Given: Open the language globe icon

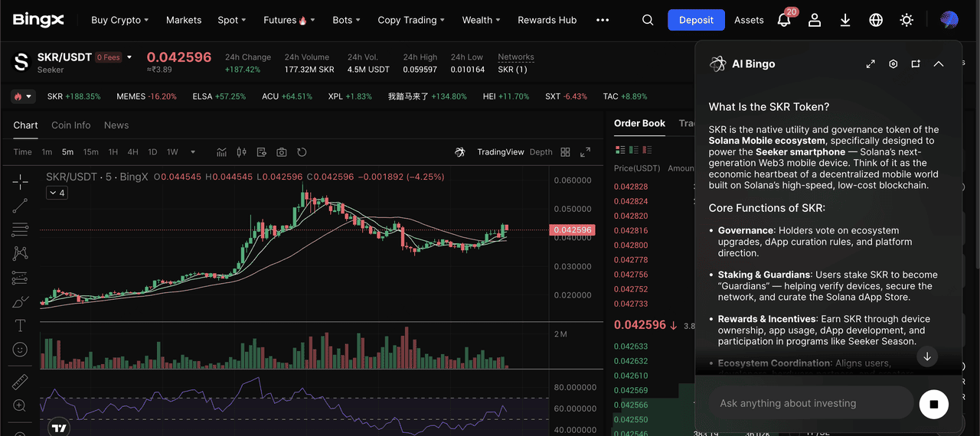Looking at the screenshot, I should pyautogui.click(x=876, y=21).
